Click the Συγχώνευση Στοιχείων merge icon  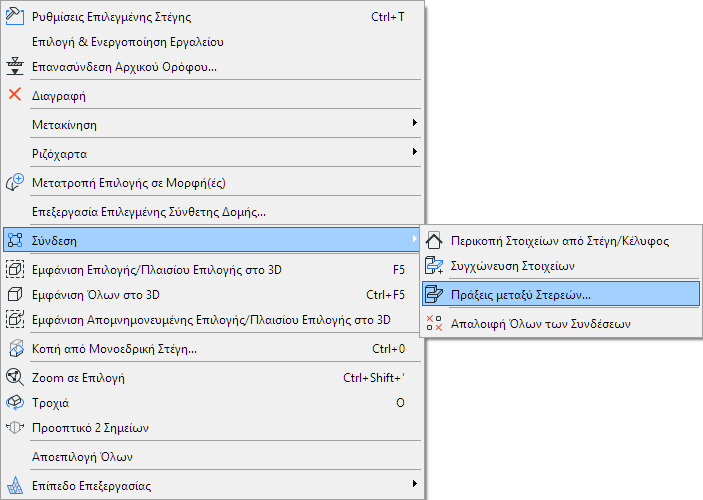pyautogui.click(x=434, y=266)
